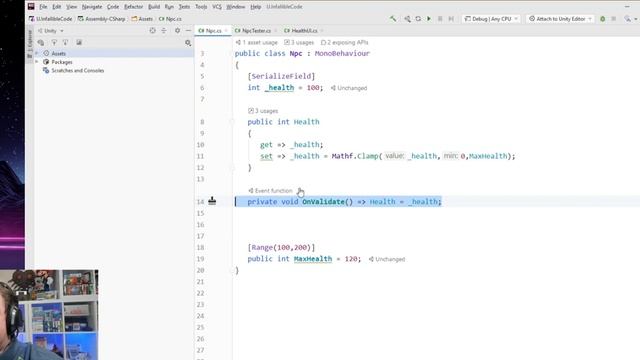This screenshot has height=360, width=640.
Task: Open the Build menu
Action: pyautogui.click(x=154, y=7)
